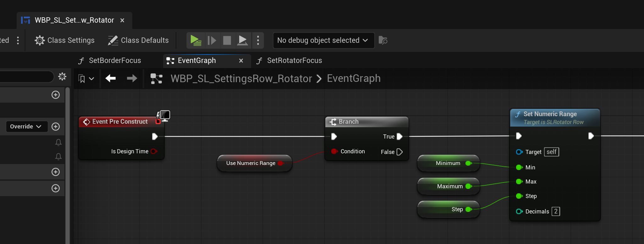This screenshot has height=244, width=644.
Task: Click the EventGraph breadcrumb
Action: 354,78
